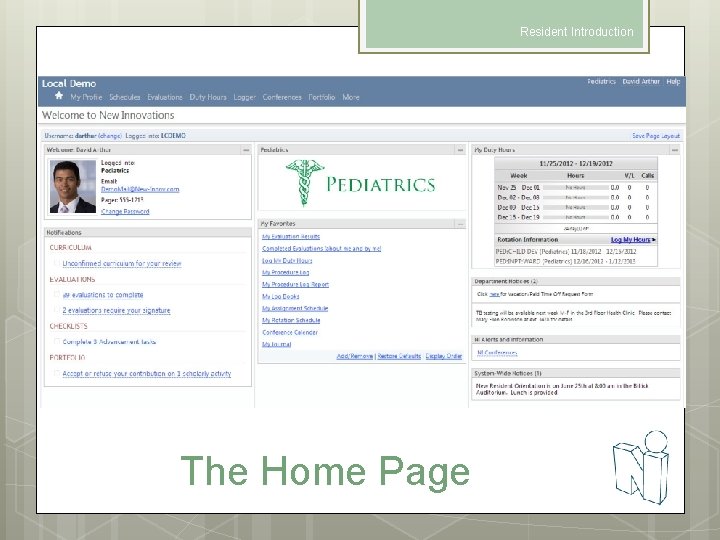The width and height of the screenshot is (720, 540).
Task: Click the username change link
Action: point(110,136)
